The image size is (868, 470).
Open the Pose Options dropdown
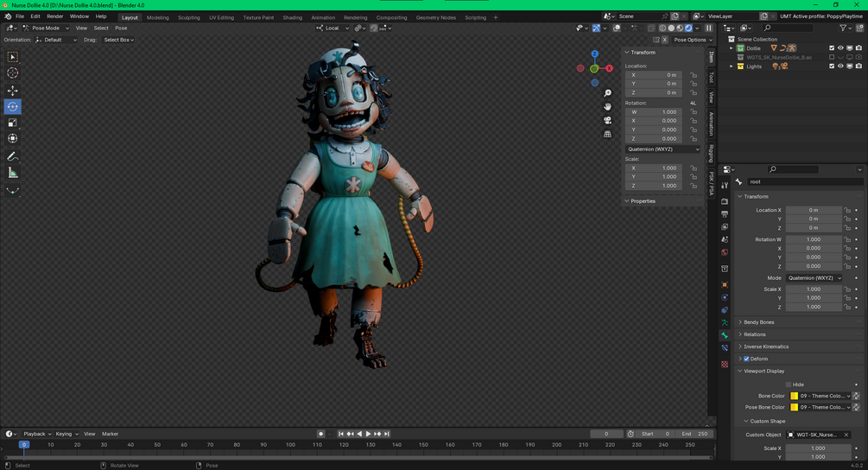click(693, 40)
